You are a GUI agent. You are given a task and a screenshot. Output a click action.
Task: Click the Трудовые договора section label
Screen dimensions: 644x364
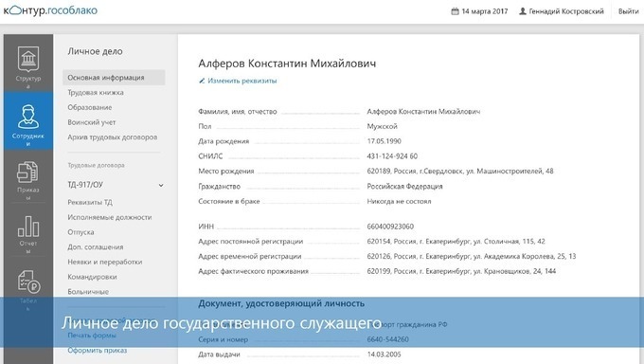[x=96, y=165]
